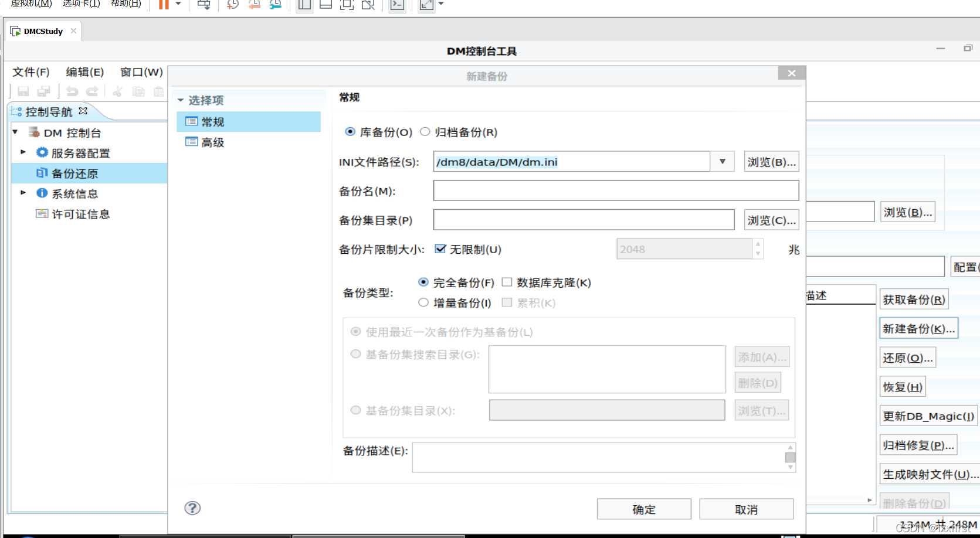Expand the 服务器配置 tree node
Screen dimensions: 980x538
coord(23,152)
